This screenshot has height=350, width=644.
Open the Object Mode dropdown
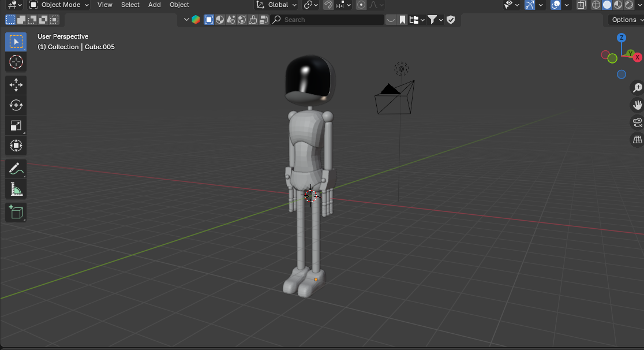click(59, 5)
